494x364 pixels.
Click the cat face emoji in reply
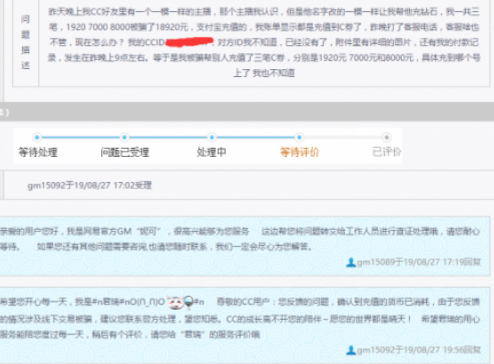tap(175, 302)
